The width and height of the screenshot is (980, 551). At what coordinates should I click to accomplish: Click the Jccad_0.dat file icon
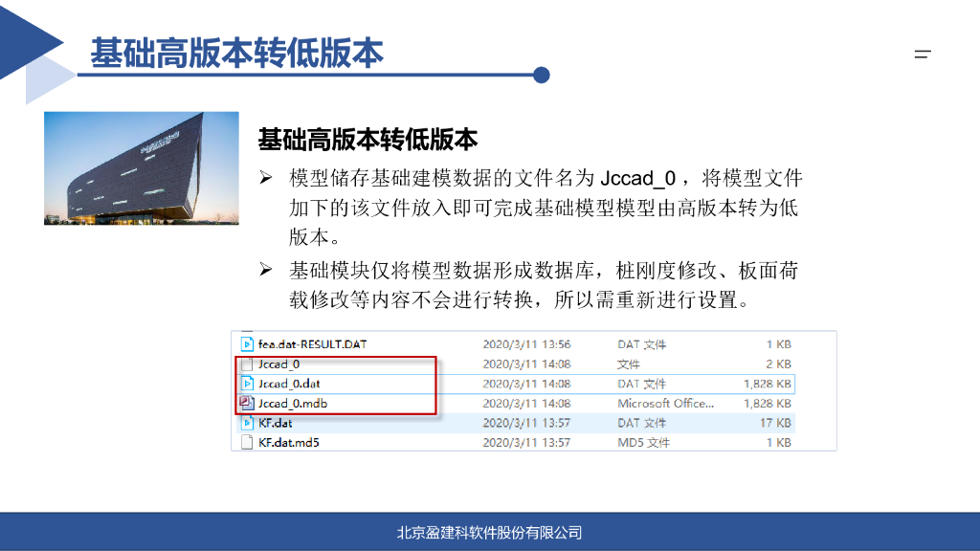[247, 384]
